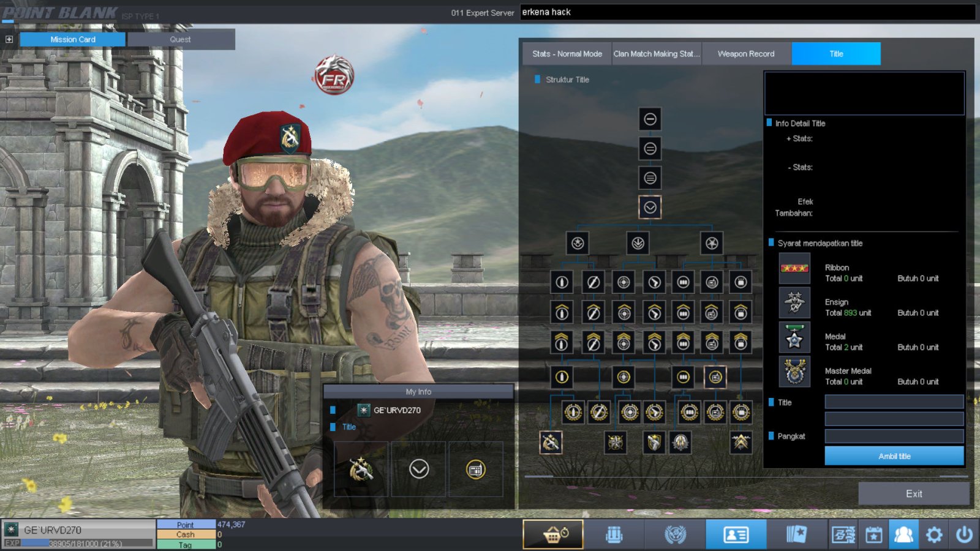
Task: Click My Info chevron-down title slot
Action: pyautogui.click(x=419, y=470)
